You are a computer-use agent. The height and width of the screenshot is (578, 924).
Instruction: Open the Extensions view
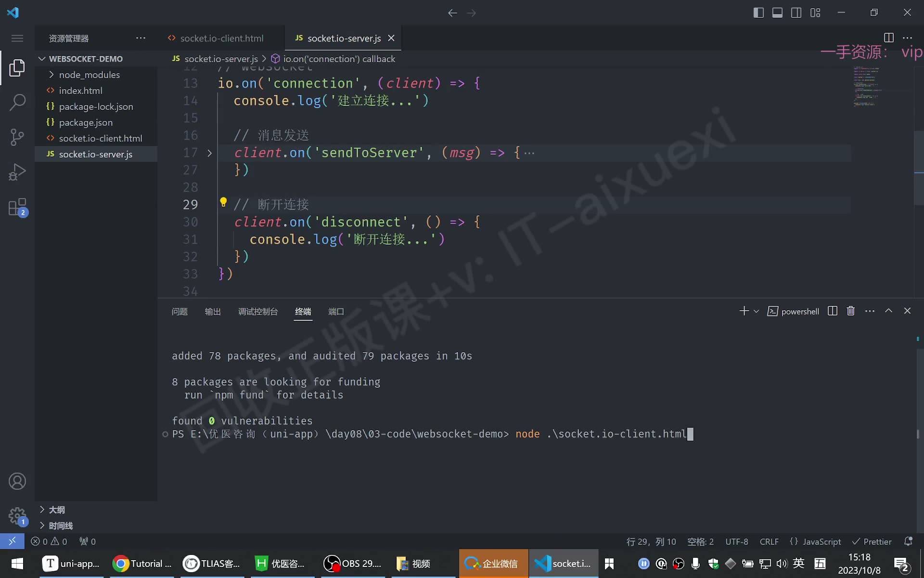coord(17,207)
